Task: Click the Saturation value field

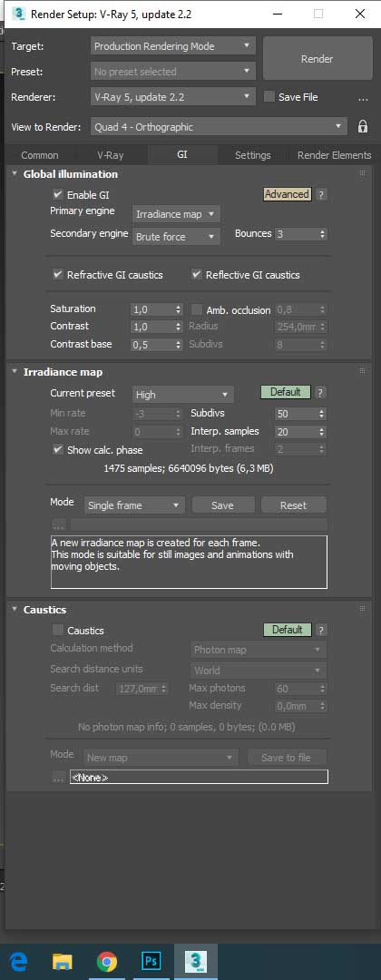Action: coord(153,309)
